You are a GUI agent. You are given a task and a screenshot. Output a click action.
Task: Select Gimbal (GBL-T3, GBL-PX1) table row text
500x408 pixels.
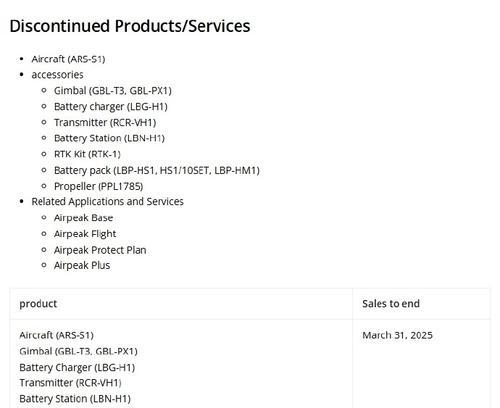[x=78, y=351]
